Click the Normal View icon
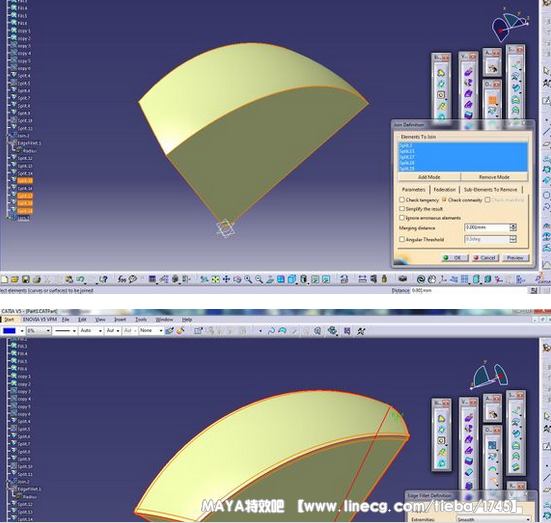This screenshot has height=523, width=551. [270, 279]
